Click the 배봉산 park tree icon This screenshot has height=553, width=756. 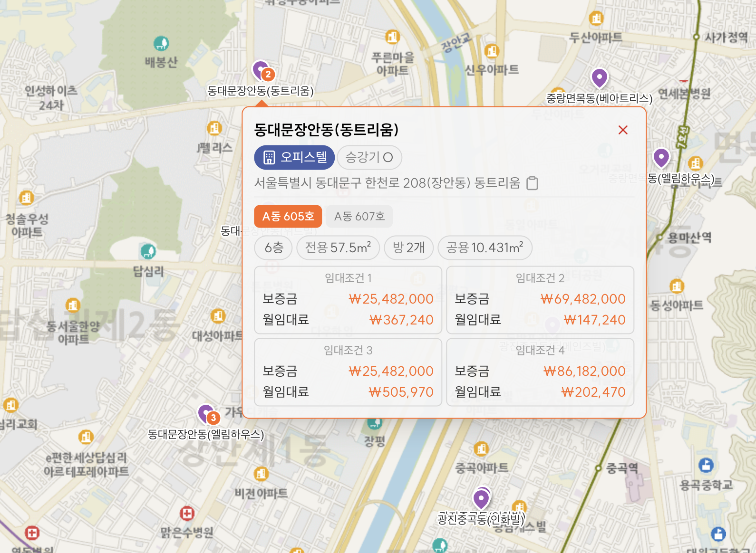click(x=161, y=44)
